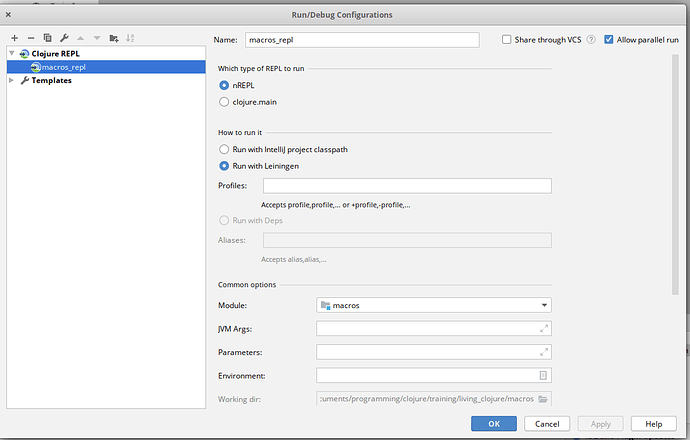Enable the Share through VCS checkbox
Viewport: 690px width, 440px height.
(506, 40)
